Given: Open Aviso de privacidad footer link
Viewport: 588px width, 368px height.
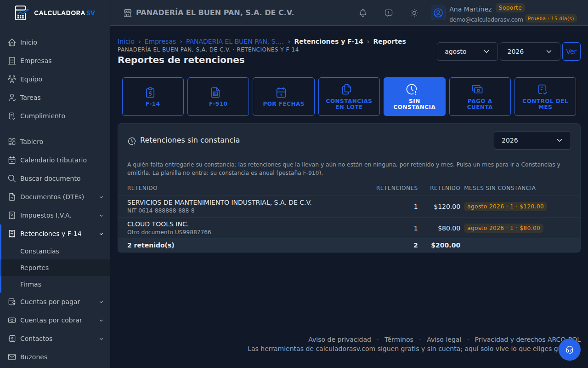Looking at the screenshot, I should click(339, 339).
